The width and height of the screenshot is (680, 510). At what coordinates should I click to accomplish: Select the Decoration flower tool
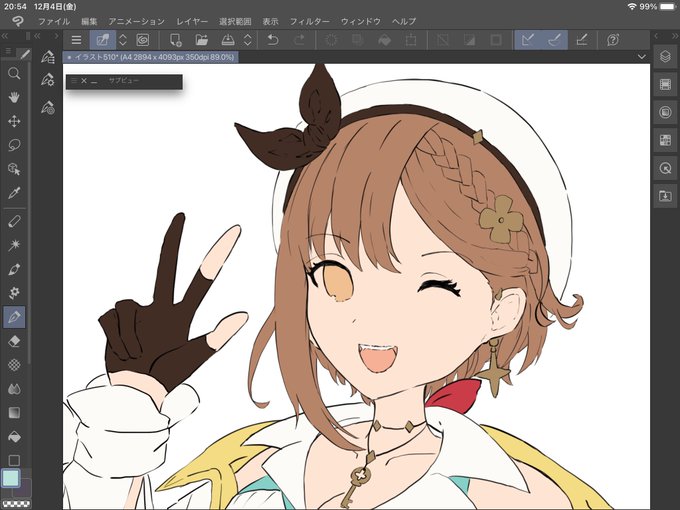coord(14,293)
